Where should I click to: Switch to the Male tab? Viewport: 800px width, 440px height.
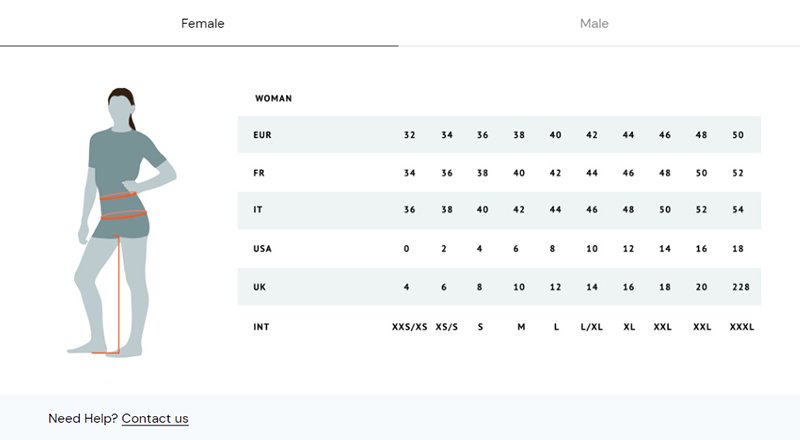point(594,23)
